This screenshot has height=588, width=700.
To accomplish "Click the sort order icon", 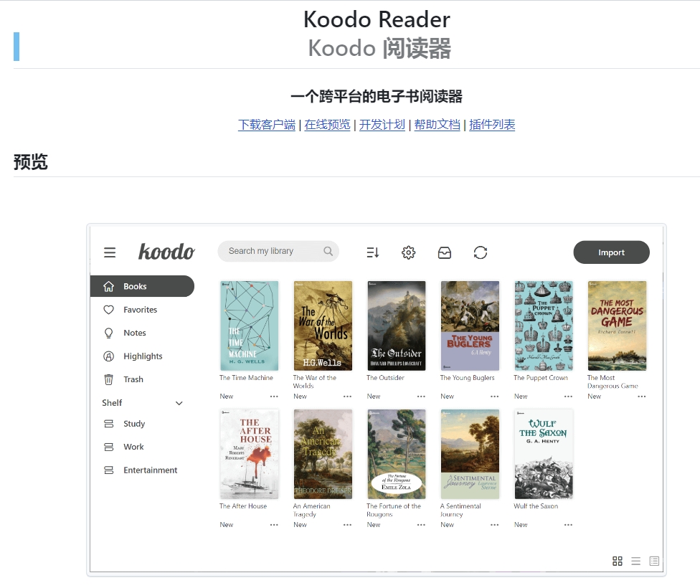I will [x=373, y=252].
